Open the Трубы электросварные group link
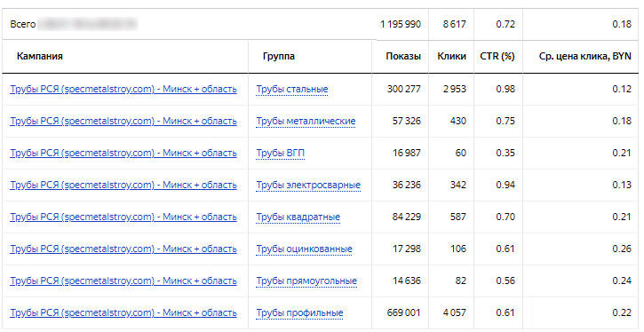The width and height of the screenshot is (644, 332). pyautogui.click(x=308, y=185)
